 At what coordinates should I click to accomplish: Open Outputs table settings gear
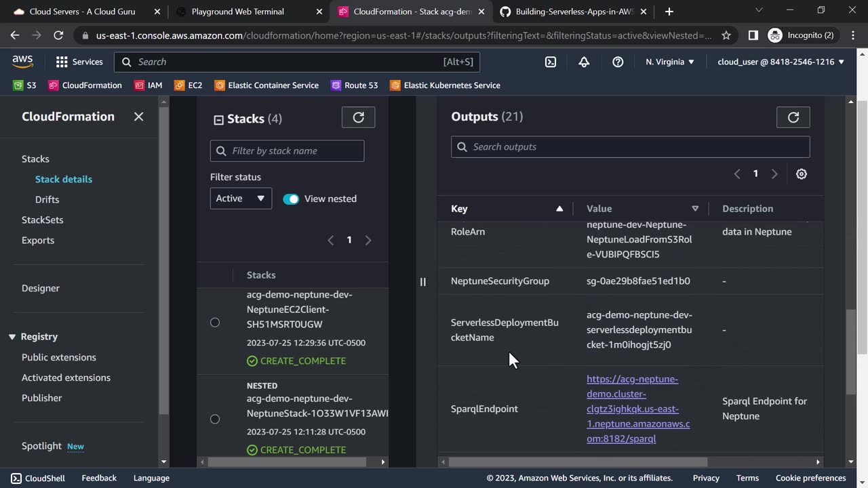(801, 174)
